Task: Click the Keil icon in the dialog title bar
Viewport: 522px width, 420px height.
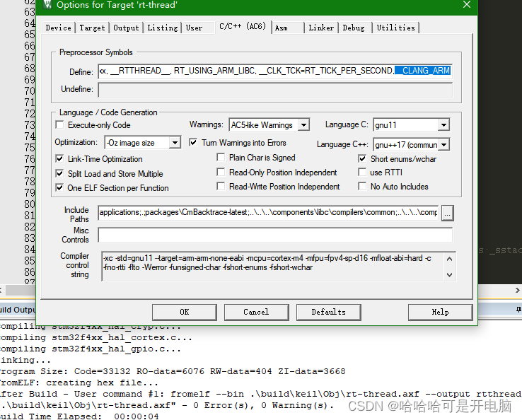Action: [48, 4]
